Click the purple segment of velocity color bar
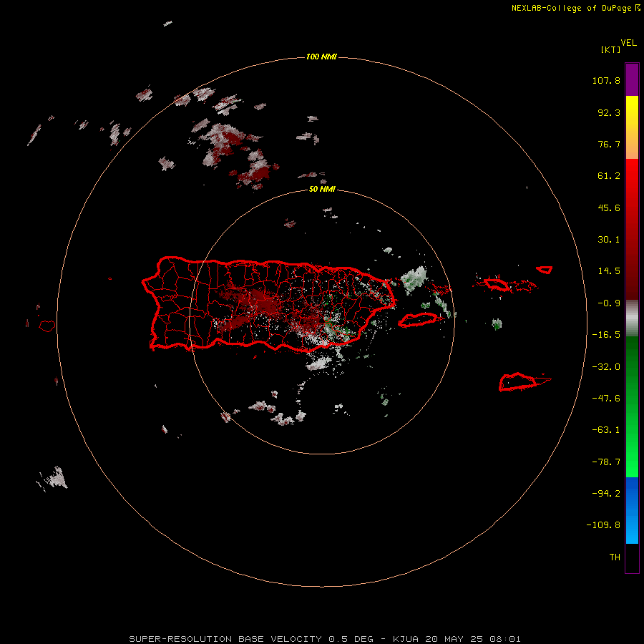The image size is (644, 644). pyautogui.click(x=632, y=79)
